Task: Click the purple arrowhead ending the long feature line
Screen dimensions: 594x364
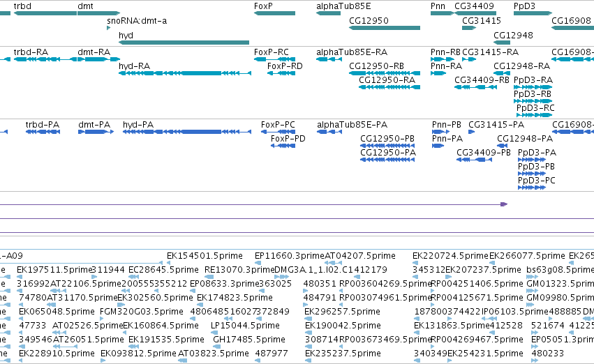Action: click(504, 204)
